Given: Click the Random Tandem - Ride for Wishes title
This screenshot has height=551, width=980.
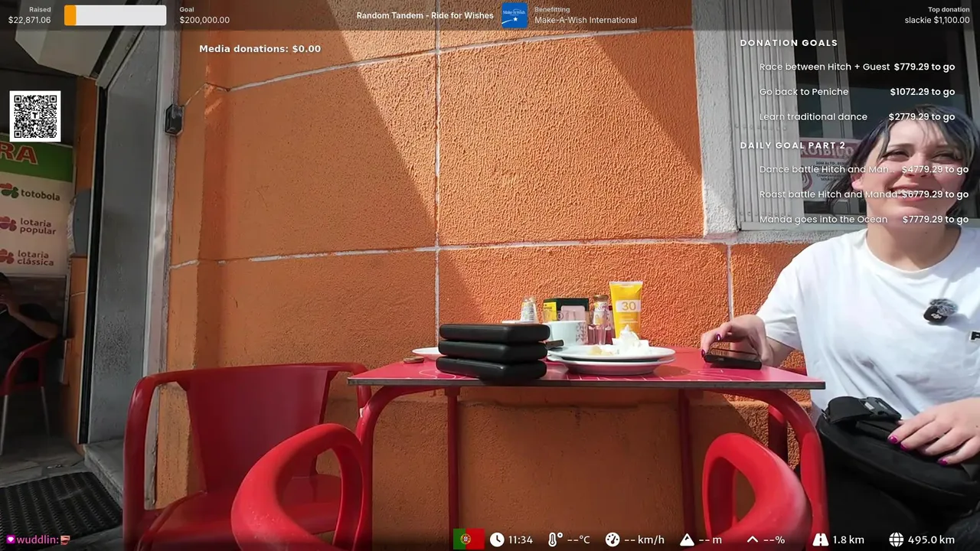Looking at the screenshot, I should (425, 15).
